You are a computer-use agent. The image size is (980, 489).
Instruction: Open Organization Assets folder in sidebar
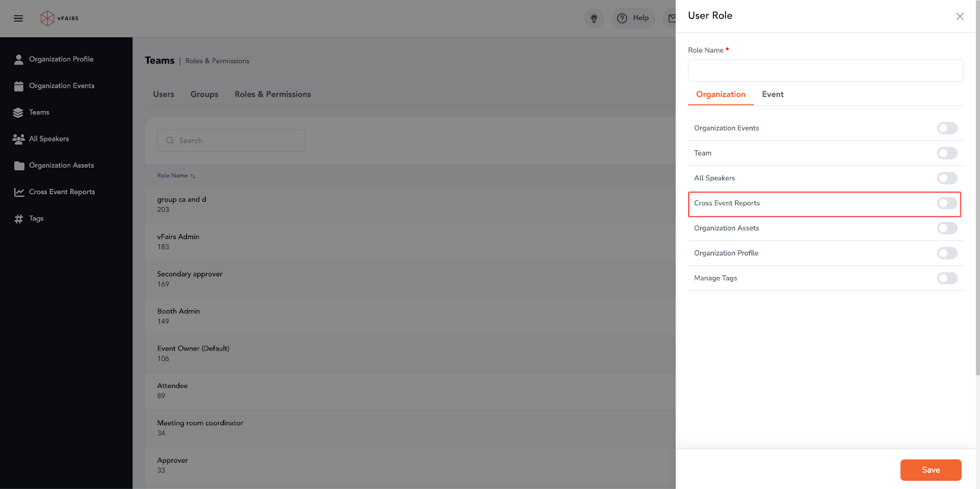click(x=61, y=165)
